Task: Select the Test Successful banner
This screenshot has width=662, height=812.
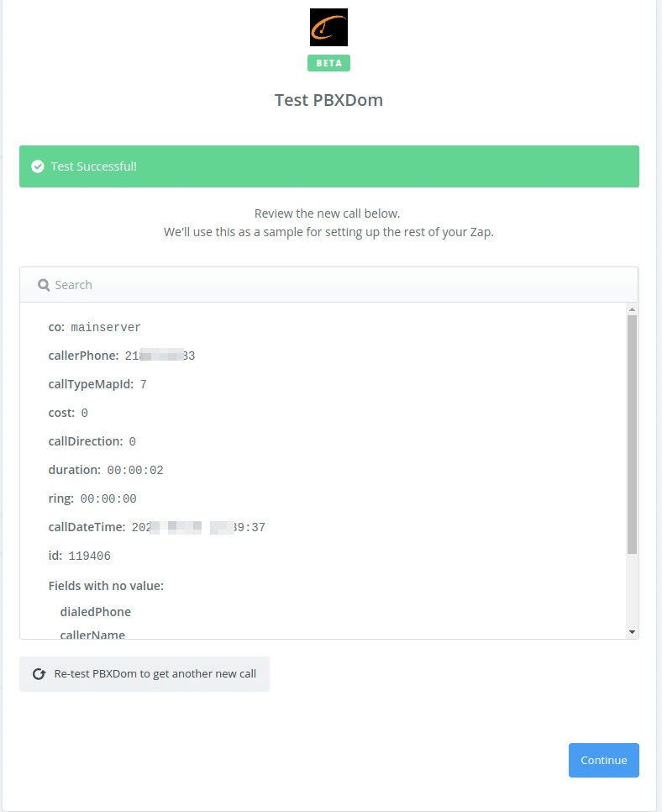Action: pos(328,166)
